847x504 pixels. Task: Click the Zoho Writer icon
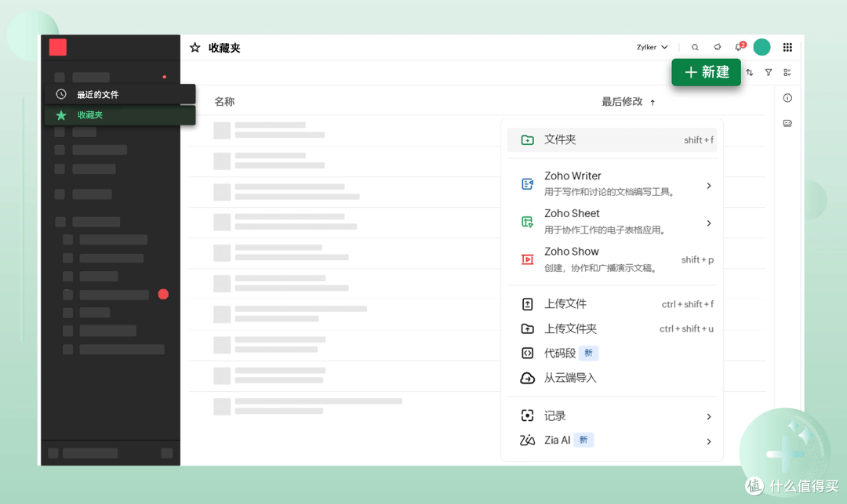point(527,184)
